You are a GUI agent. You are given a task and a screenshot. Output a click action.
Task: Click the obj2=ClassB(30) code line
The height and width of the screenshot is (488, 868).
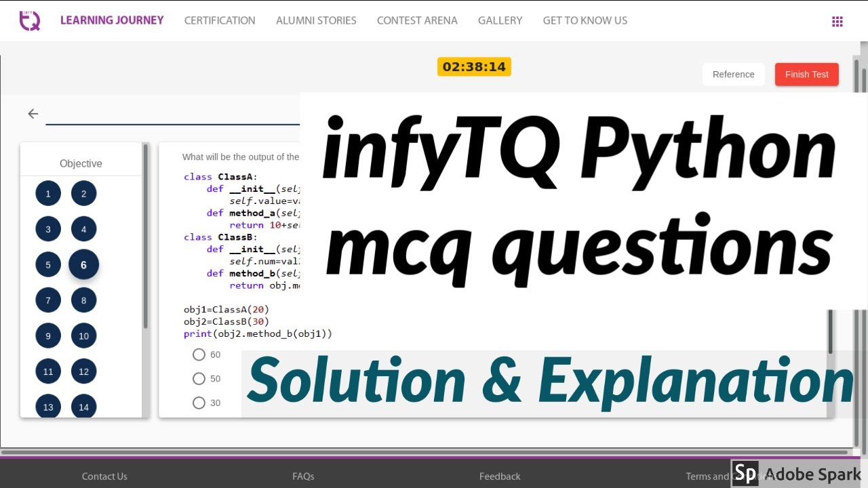pyautogui.click(x=226, y=322)
